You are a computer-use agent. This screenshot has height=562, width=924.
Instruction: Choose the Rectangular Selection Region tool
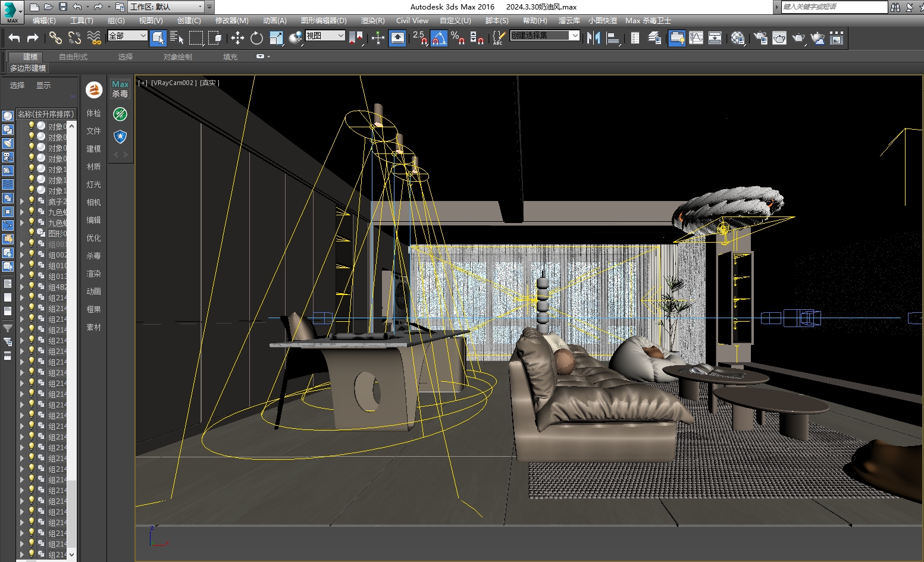tap(196, 38)
